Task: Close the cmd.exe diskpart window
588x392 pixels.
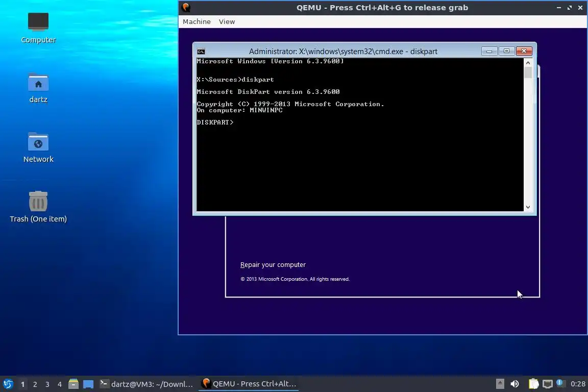Action: point(524,51)
